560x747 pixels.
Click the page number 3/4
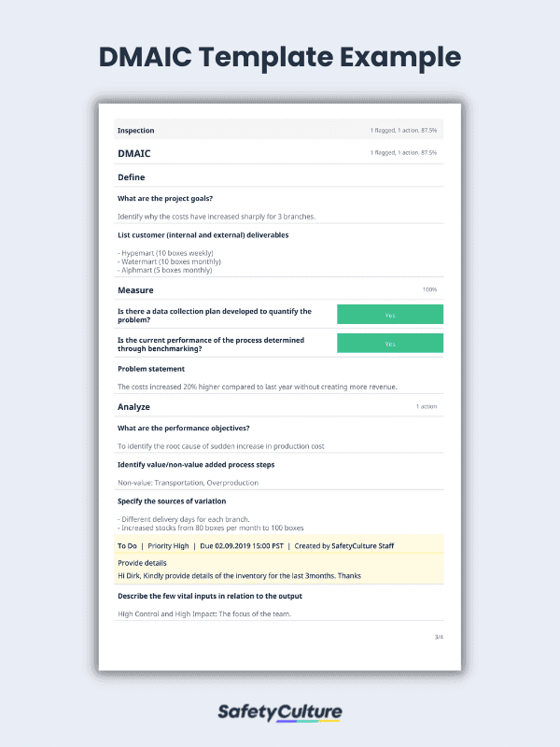439,637
